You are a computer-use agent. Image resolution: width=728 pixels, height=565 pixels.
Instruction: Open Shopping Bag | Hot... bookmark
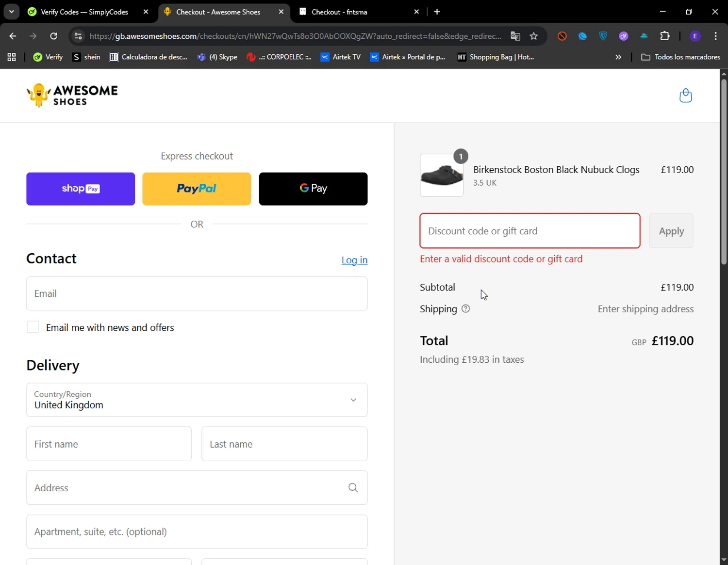(496, 57)
